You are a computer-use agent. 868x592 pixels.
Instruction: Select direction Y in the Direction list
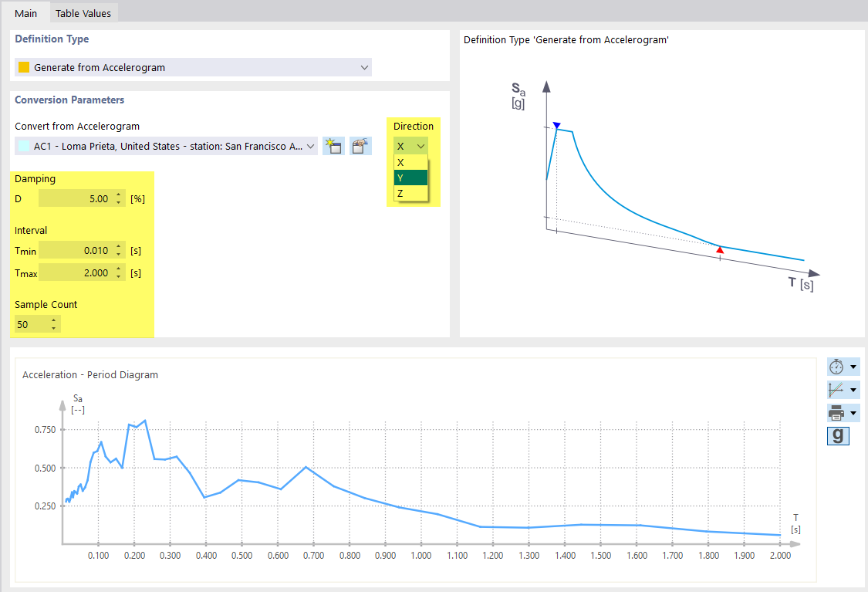410,177
